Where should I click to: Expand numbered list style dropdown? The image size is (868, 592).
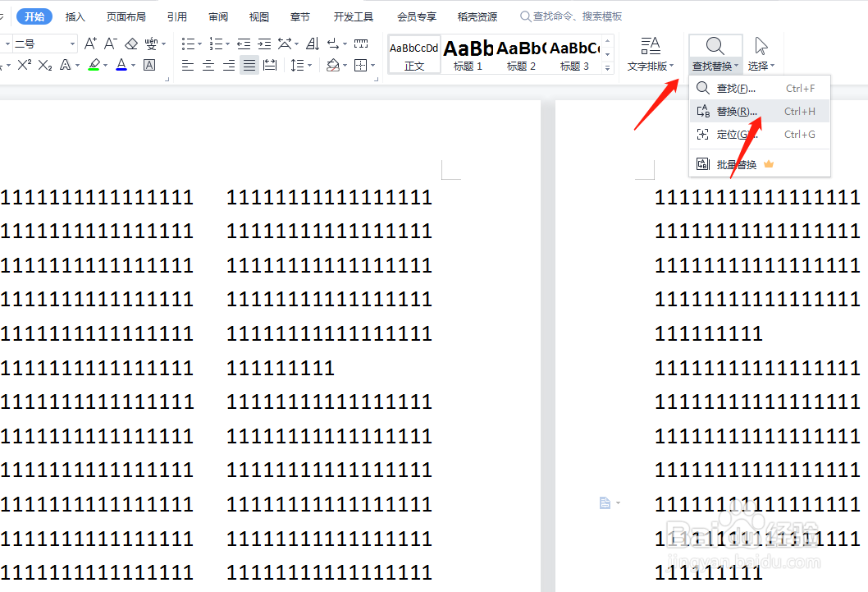point(227,44)
